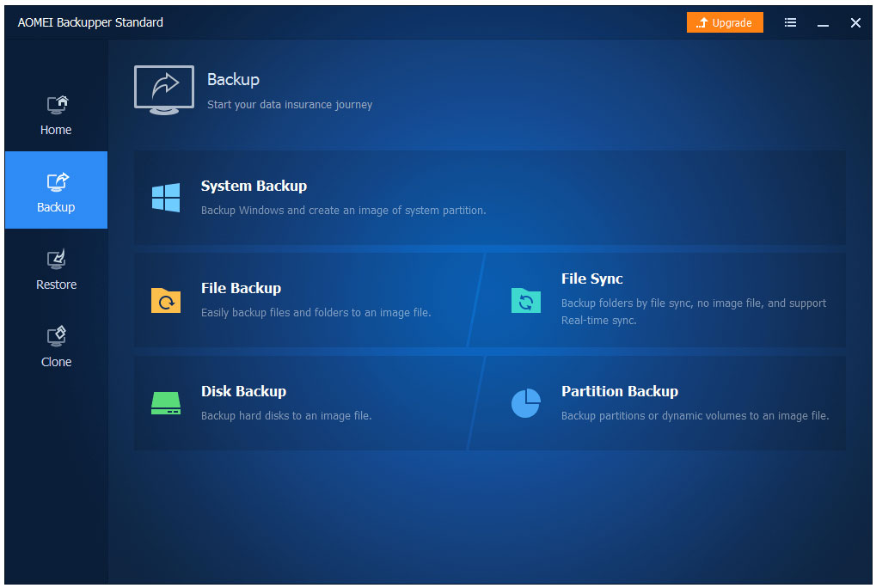
Task: Click 'Start your data insurance journey' subtitle
Action: coord(290,105)
